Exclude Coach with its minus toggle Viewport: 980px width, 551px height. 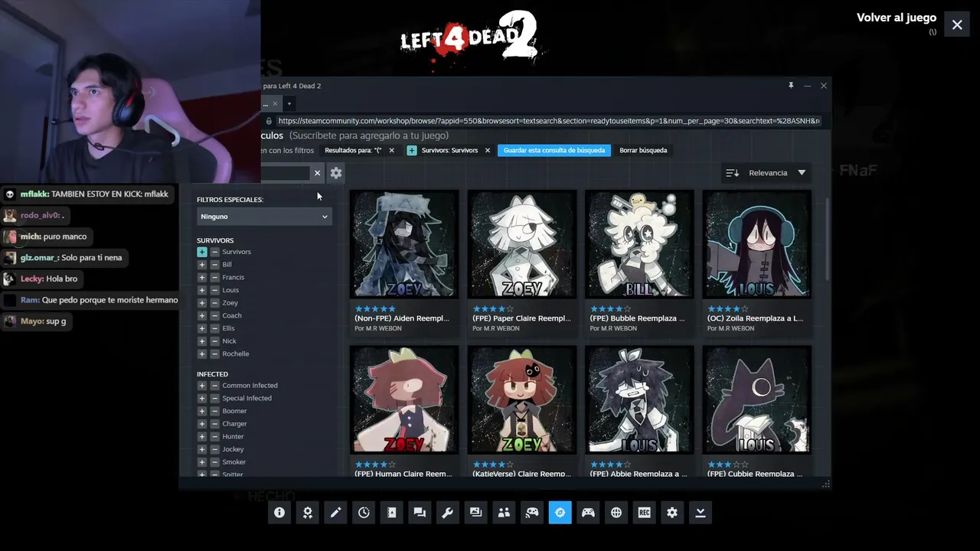[x=214, y=315]
